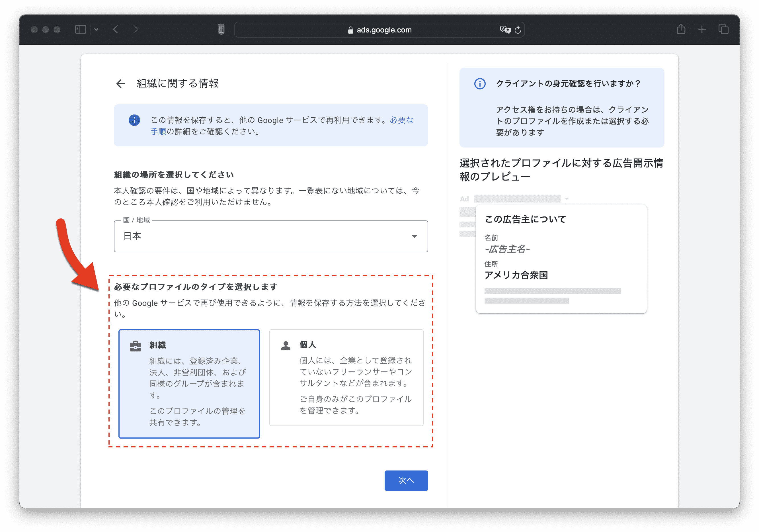Viewport: 759px width, 532px height.
Task: Open a new tab with plus icon
Action: (702, 29)
